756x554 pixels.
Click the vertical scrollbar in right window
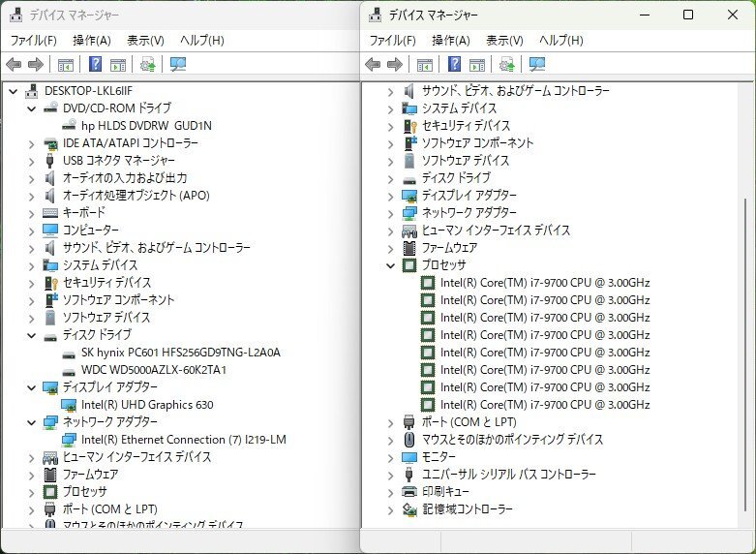pyautogui.click(x=745, y=355)
